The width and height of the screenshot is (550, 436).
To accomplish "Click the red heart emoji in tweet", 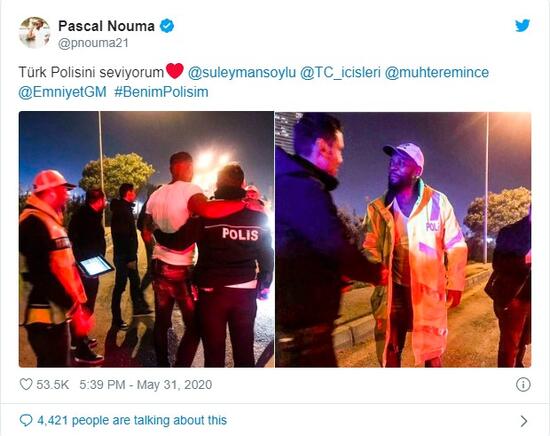I will 174,71.
